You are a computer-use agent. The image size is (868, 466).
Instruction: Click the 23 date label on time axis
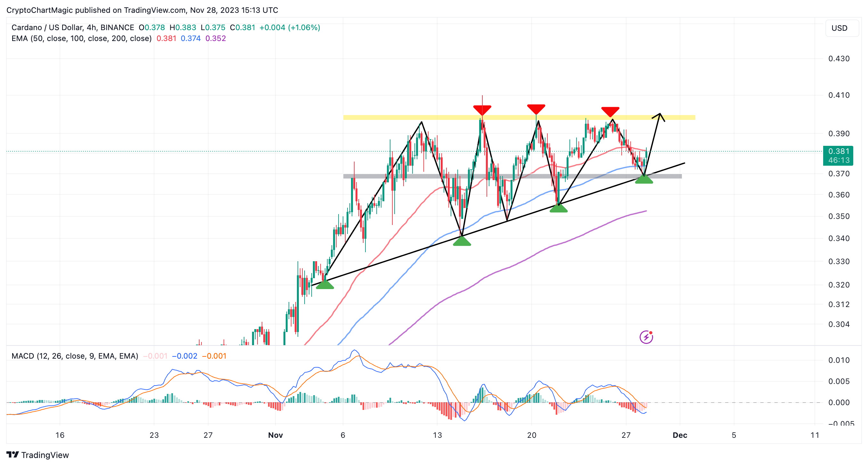154,435
